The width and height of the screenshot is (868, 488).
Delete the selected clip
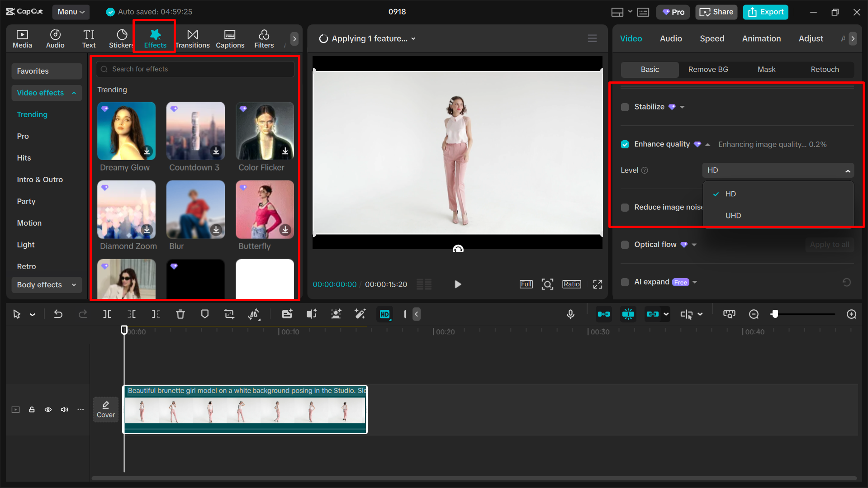pyautogui.click(x=180, y=314)
